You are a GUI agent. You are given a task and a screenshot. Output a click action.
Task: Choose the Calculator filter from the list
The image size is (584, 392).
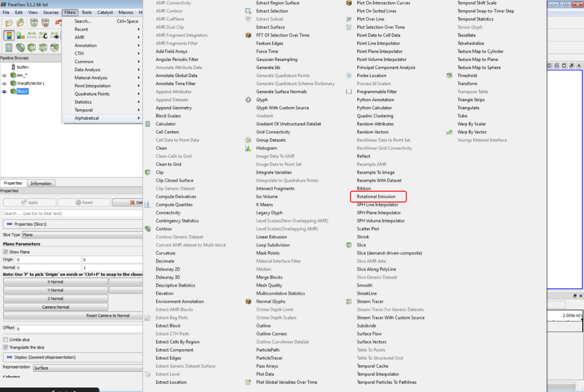[x=166, y=124]
